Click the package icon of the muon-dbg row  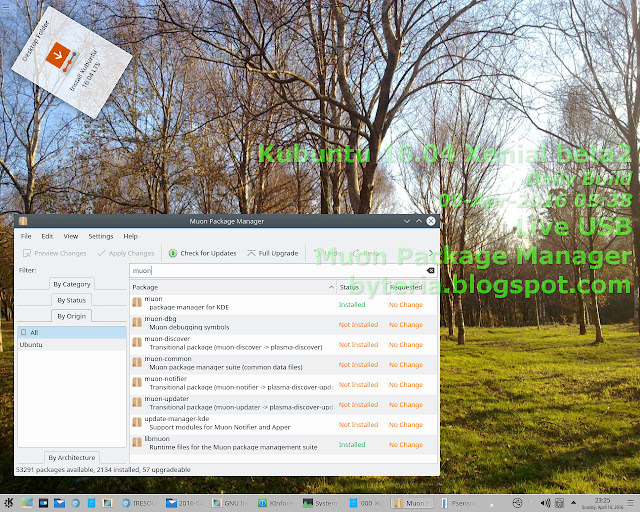[x=137, y=322]
